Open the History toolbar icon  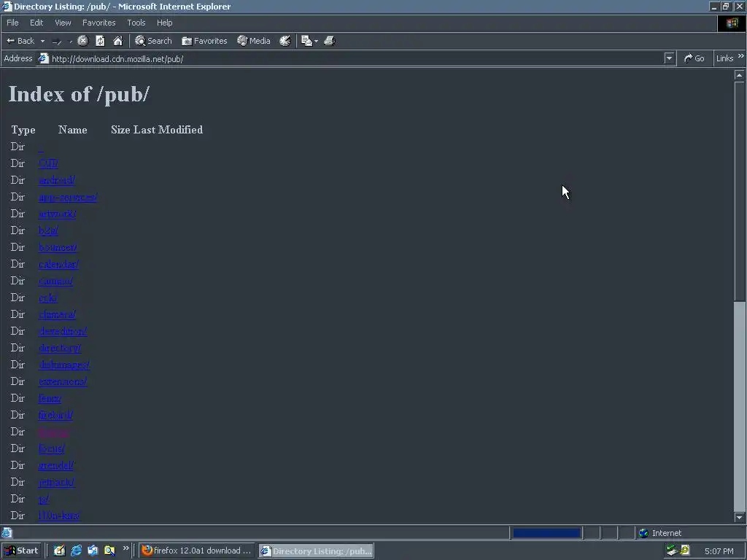[285, 41]
